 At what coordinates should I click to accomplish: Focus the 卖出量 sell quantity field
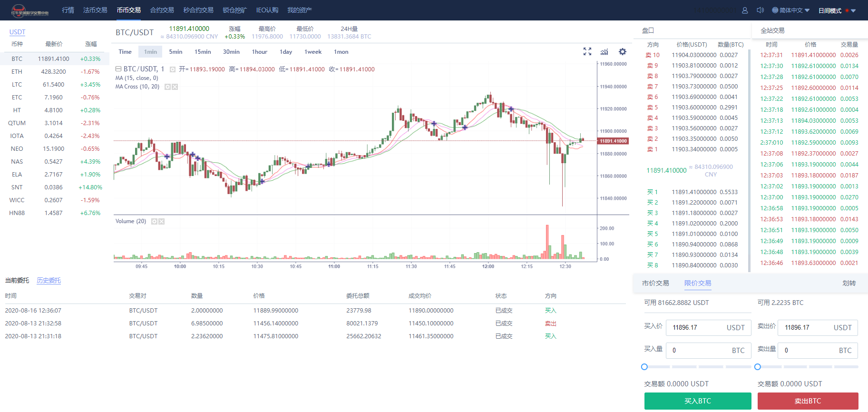click(x=818, y=350)
